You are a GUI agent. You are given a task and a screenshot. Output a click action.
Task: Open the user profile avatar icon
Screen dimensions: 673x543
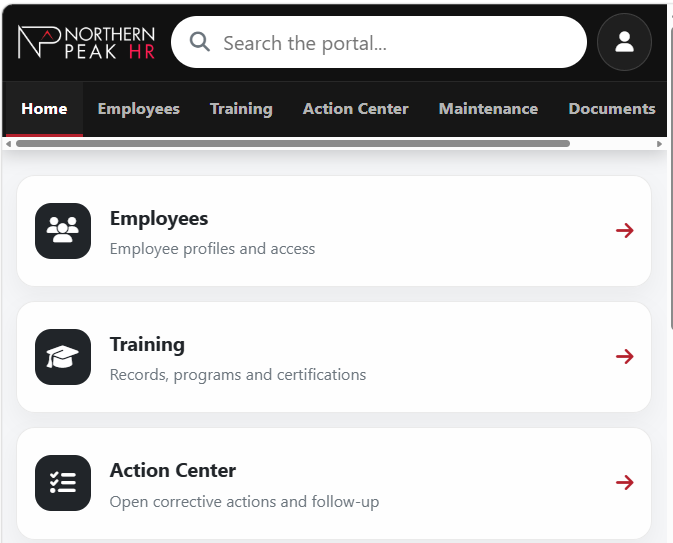tap(624, 42)
